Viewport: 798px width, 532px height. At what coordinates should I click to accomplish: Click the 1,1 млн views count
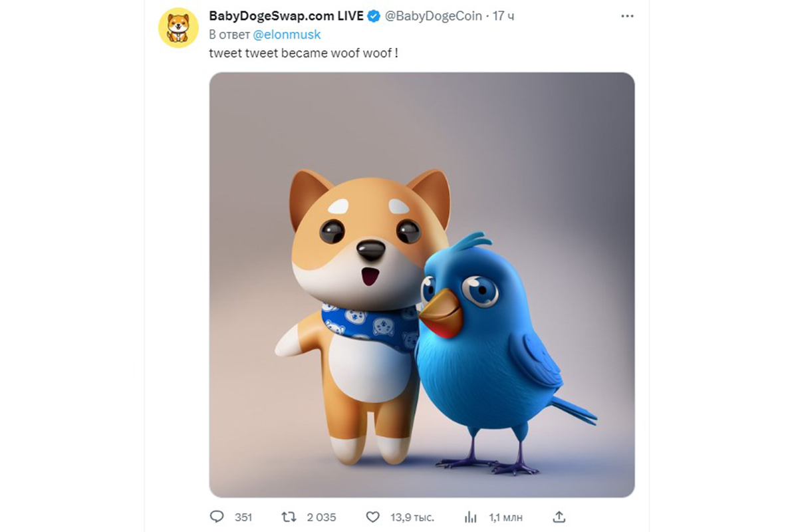point(505,517)
